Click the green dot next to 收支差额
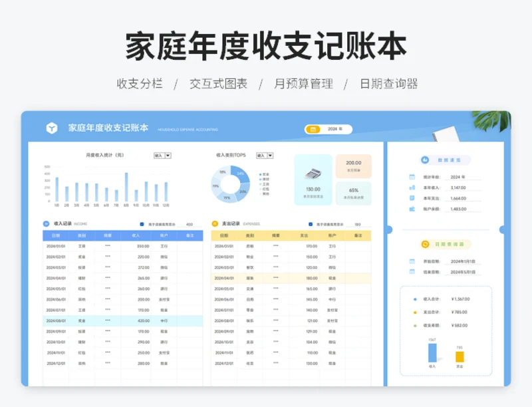Screen dimensions: 532x407 click(414, 326)
